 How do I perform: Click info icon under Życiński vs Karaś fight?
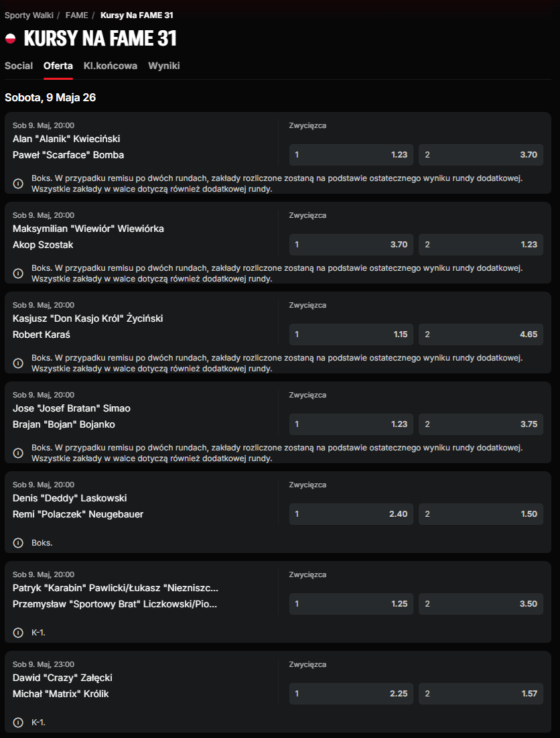point(18,363)
